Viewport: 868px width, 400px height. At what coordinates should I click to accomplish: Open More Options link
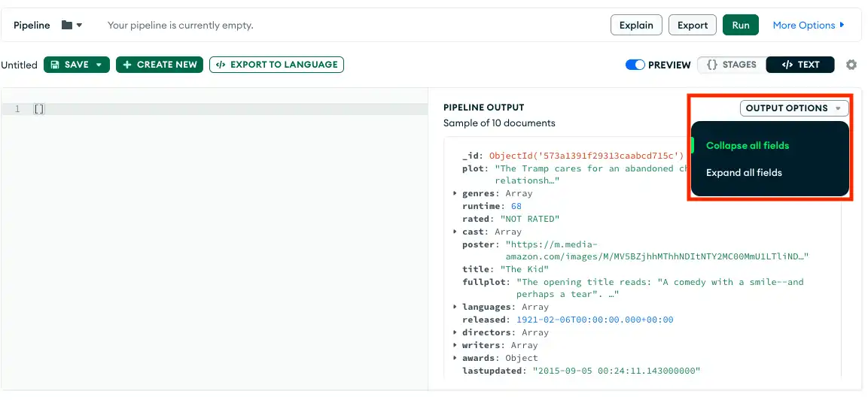pos(808,26)
